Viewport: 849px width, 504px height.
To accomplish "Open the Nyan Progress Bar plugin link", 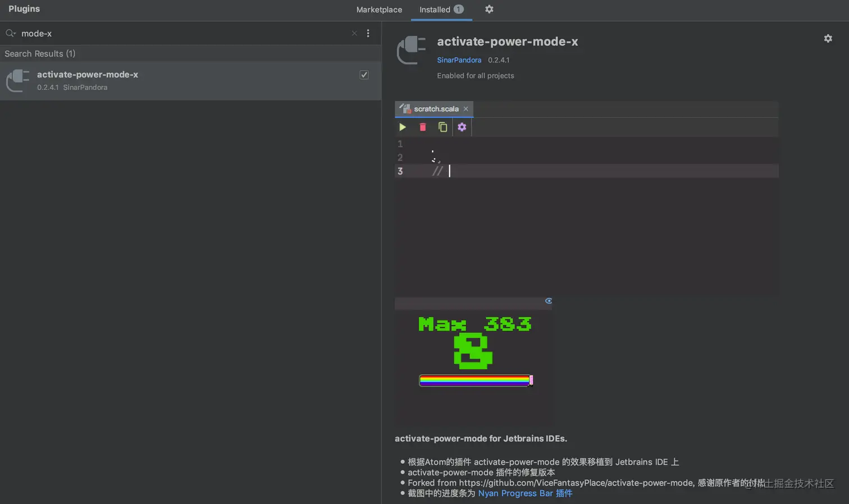I will (x=525, y=493).
